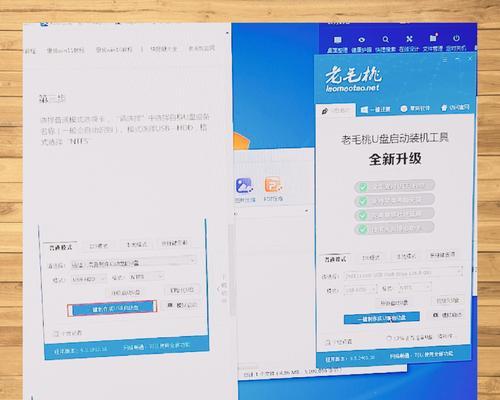Click the laomaotao.net logo in tool header
The image size is (500, 400).
pyautogui.click(x=353, y=80)
